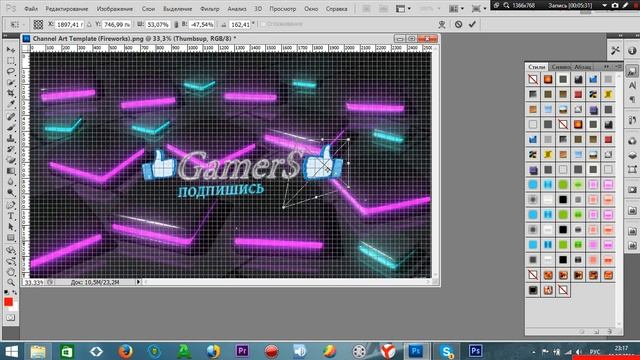Toggle relative positioning triangle between X and Y
Image resolution: width=640 pixels, height=360 pixels.
coord(89,24)
